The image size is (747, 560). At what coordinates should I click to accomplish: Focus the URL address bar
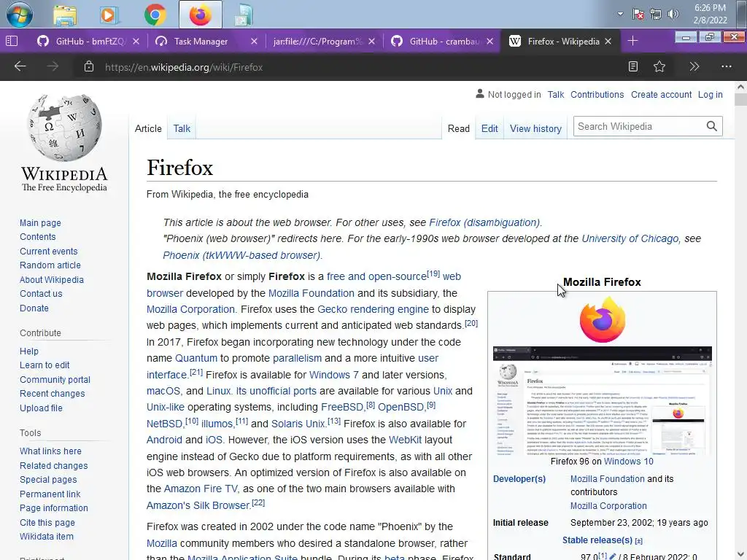pos(352,67)
